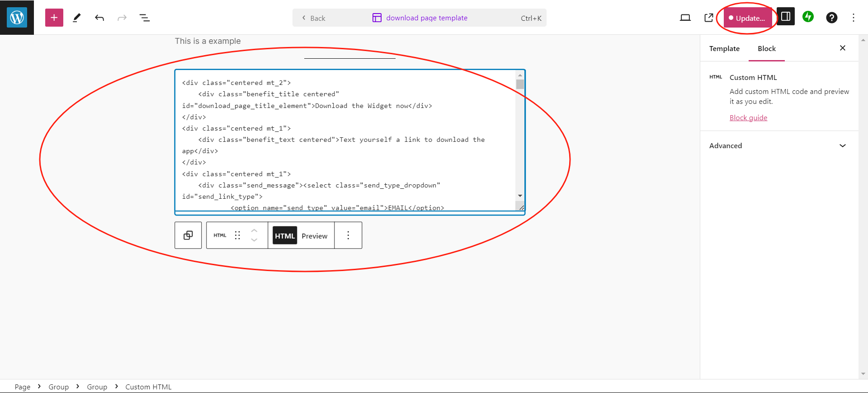Open the block inserter plus button
This screenshot has height=393, width=868.
coord(54,18)
